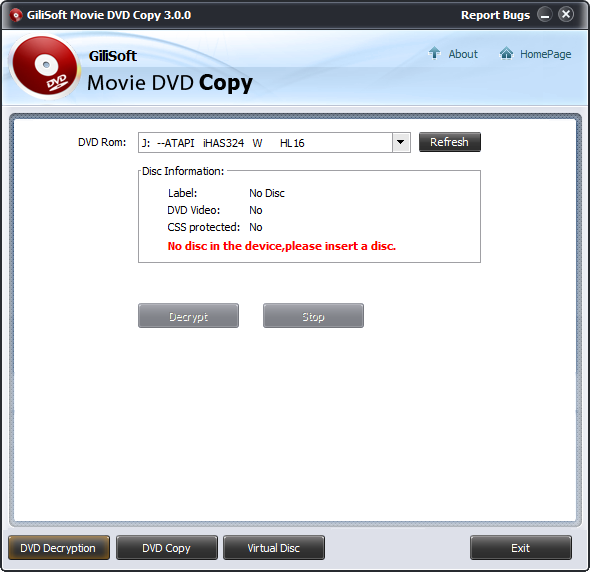The height and width of the screenshot is (572, 590).
Task: Click the Decrypt button
Action: [188, 316]
